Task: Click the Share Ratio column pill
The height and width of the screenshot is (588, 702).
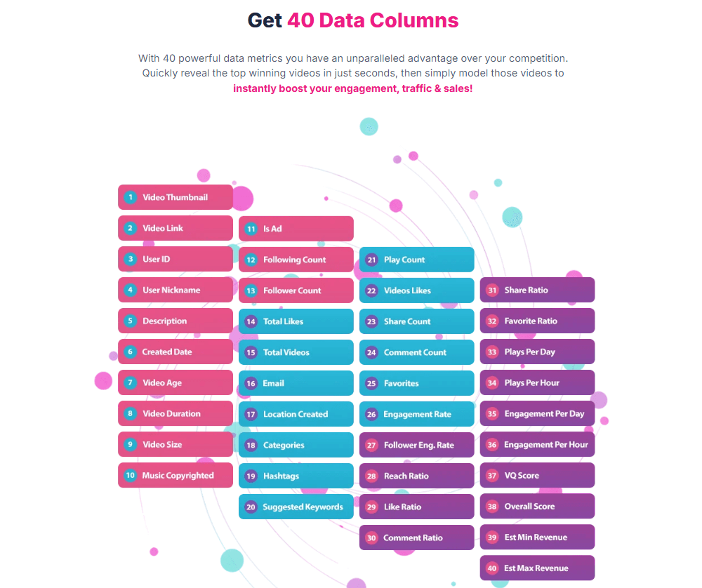Action: (538, 290)
